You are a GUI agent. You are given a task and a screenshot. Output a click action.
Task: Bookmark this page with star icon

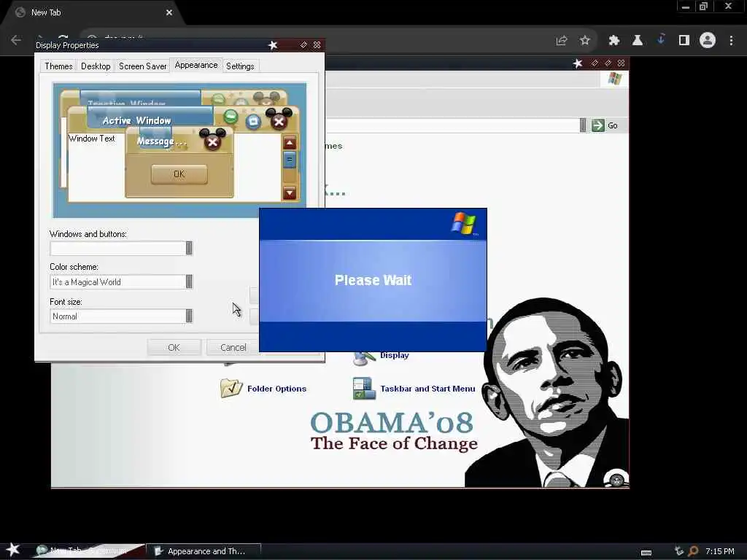(585, 41)
